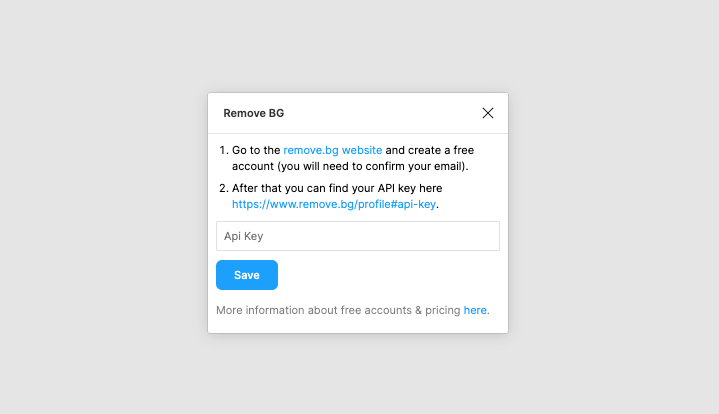Image resolution: width=719 pixels, height=414 pixels.
Task: Close the Remove BG dialog
Action: [x=488, y=113]
